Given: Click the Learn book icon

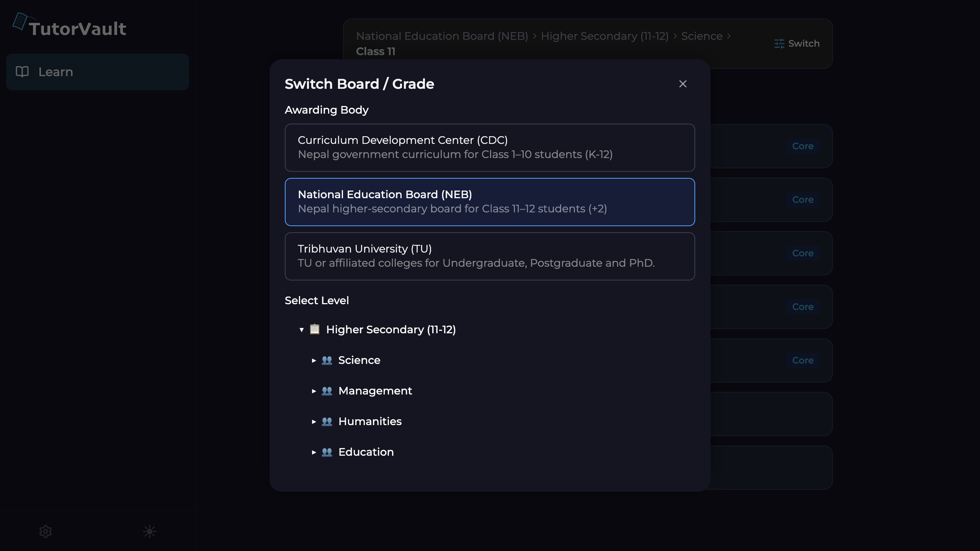Looking at the screenshot, I should click(x=22, y=72).
